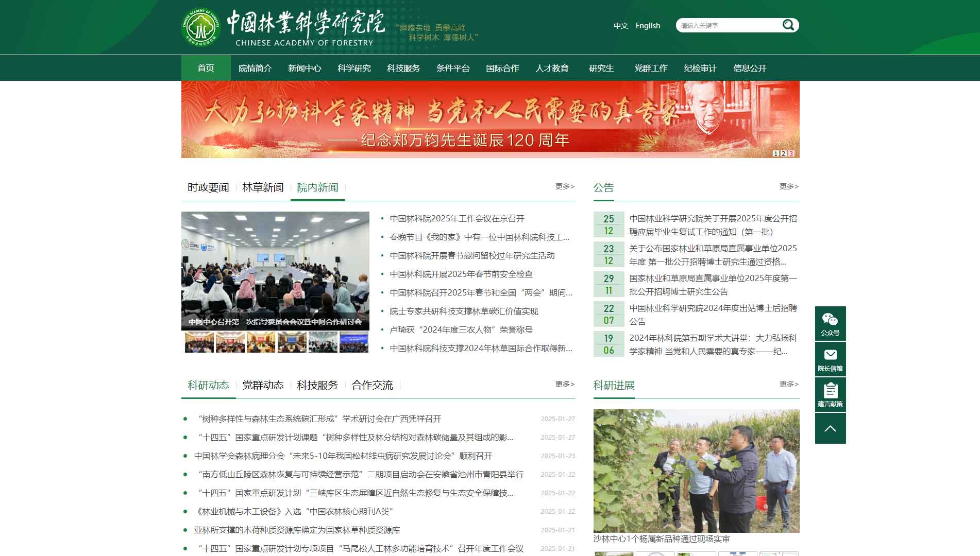Open caption 沙林中心1个杨属新品种通过现场实审

click(x=662, y=539)
